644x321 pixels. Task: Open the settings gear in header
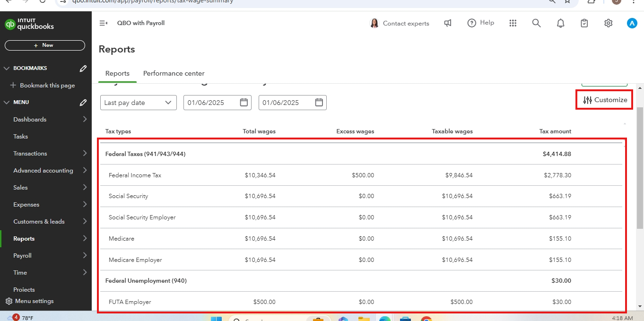point(609,23)
